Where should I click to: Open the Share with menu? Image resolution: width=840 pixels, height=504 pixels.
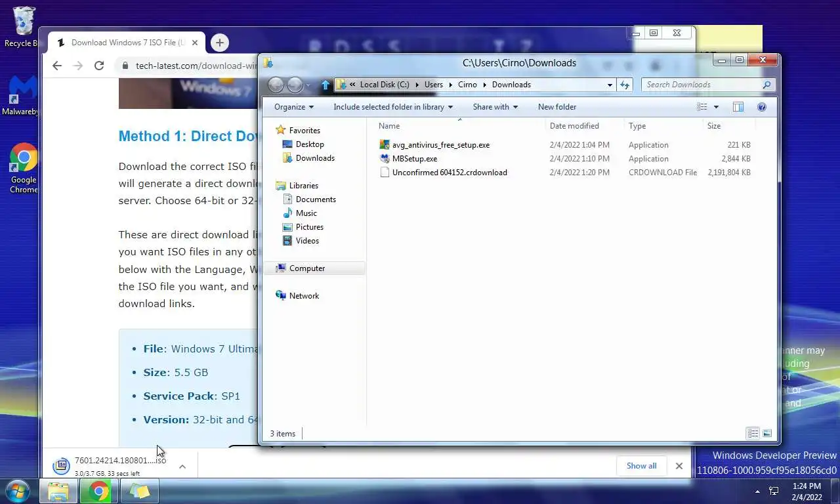point(495,107)
